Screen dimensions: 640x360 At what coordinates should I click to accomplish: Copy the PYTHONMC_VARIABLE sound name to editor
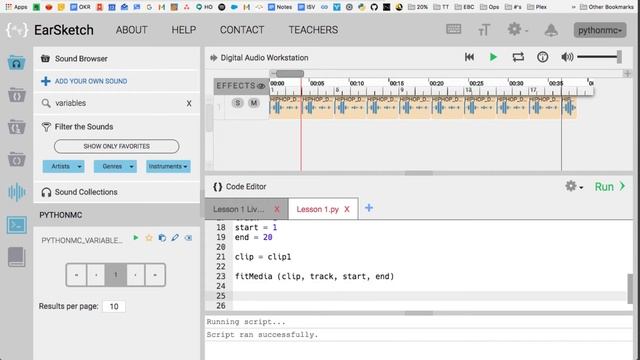[x=162, y=238]
